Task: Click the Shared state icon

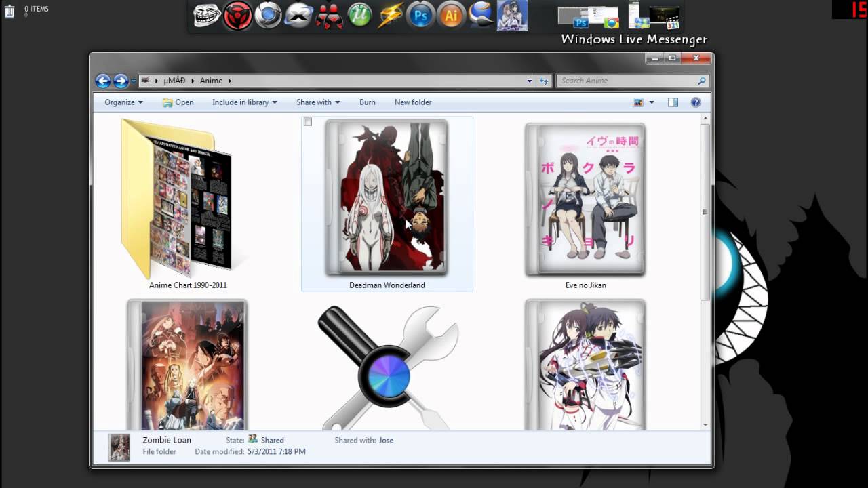Action: (x=253, y=439)
